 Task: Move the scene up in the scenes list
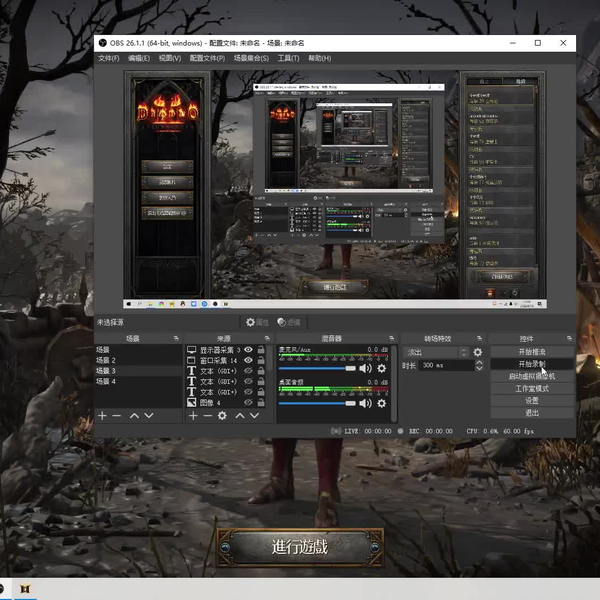click(x=134, y=416)
